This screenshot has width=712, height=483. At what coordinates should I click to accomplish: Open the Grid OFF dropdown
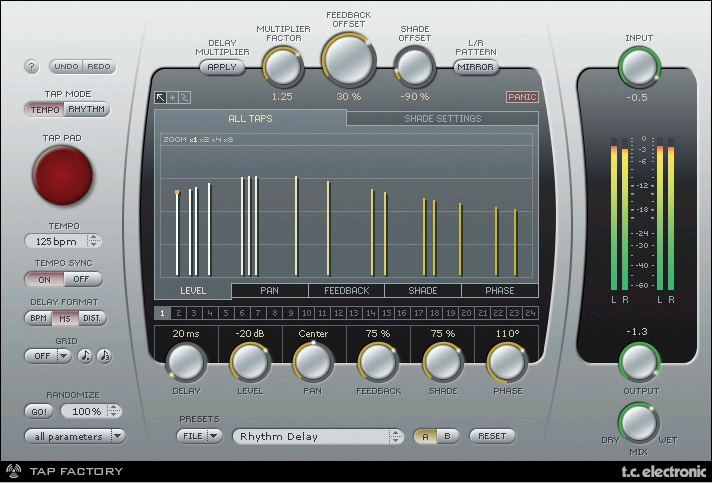click(48, 356)
